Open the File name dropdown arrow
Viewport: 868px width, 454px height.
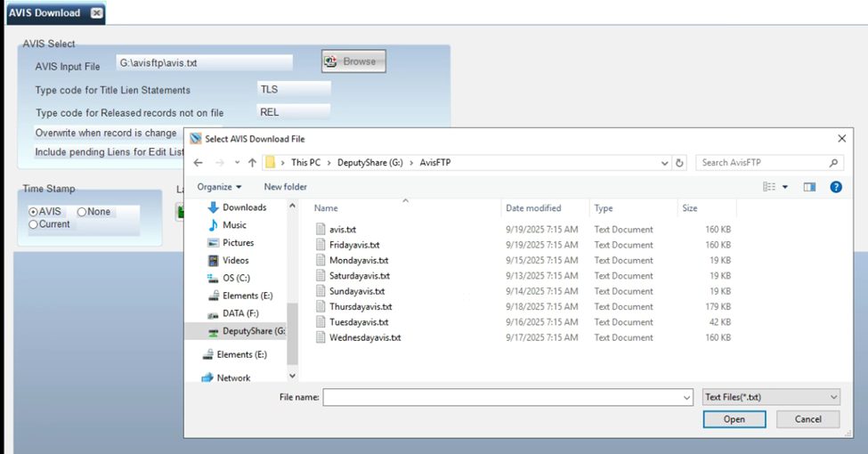coord(687,398)
